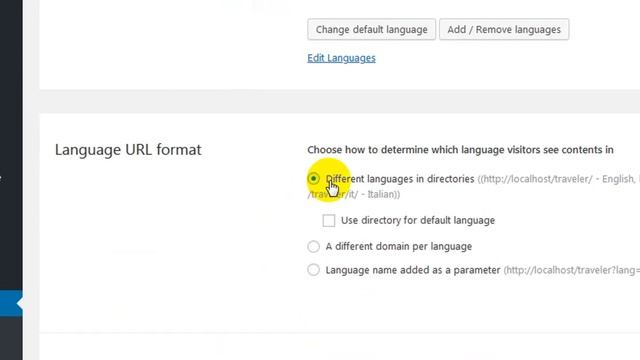Click the highlighted active item in admin sidebar
The width and height of the screenshot is (640, 360).
pyautogui.click(x=11, y=303)
